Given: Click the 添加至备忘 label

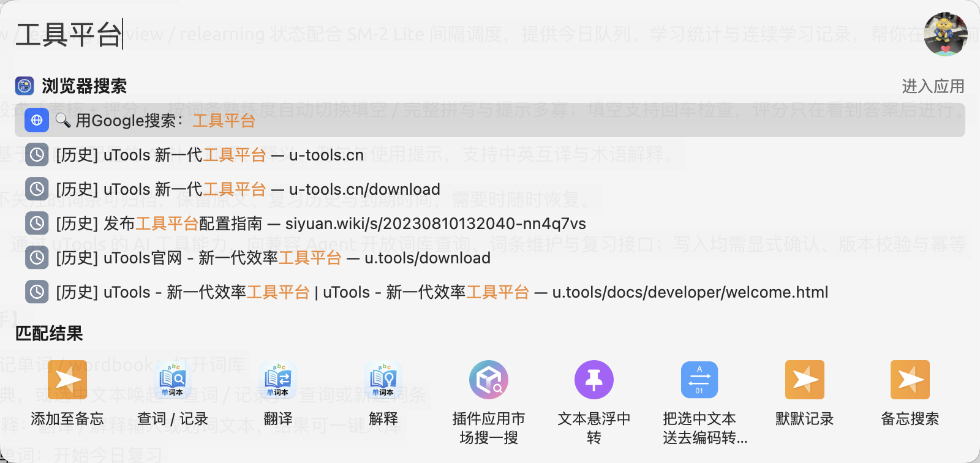Looking at the screenshot, I should (67, 419).
